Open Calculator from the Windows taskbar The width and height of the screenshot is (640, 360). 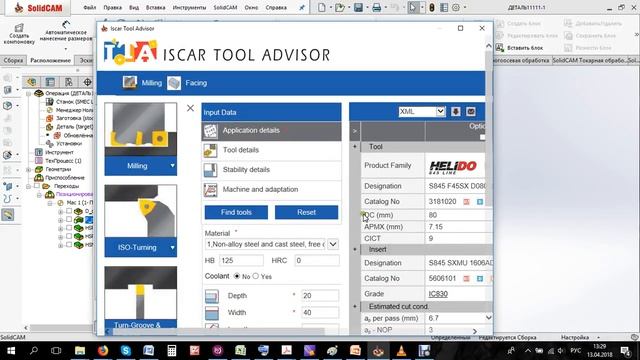[x=171, y=350]
